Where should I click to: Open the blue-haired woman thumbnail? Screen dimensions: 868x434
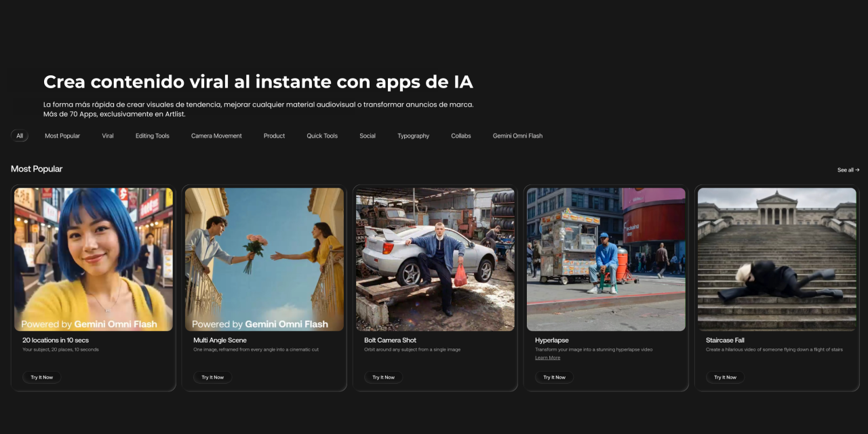94,259
